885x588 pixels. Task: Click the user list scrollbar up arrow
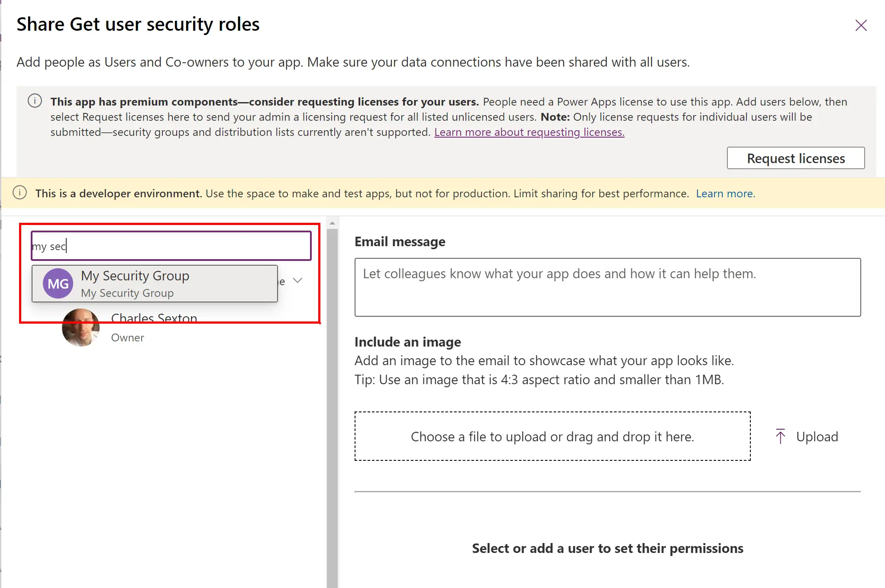332,223
